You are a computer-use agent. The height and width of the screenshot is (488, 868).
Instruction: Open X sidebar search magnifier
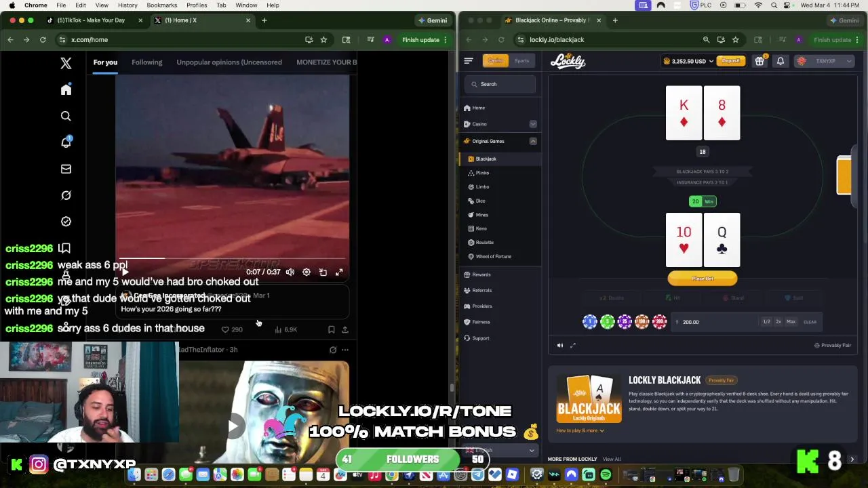[66, 116]
